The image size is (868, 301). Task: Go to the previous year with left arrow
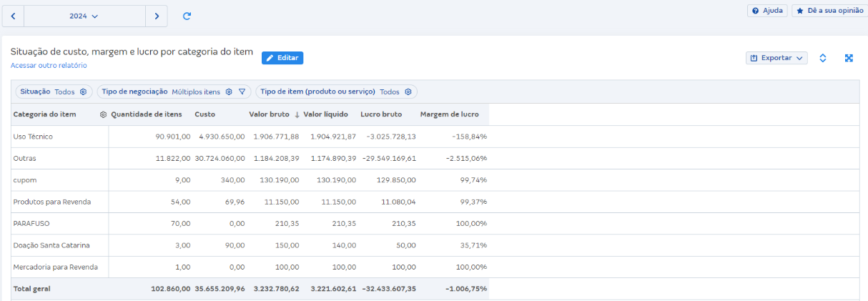tap(13, 16)
